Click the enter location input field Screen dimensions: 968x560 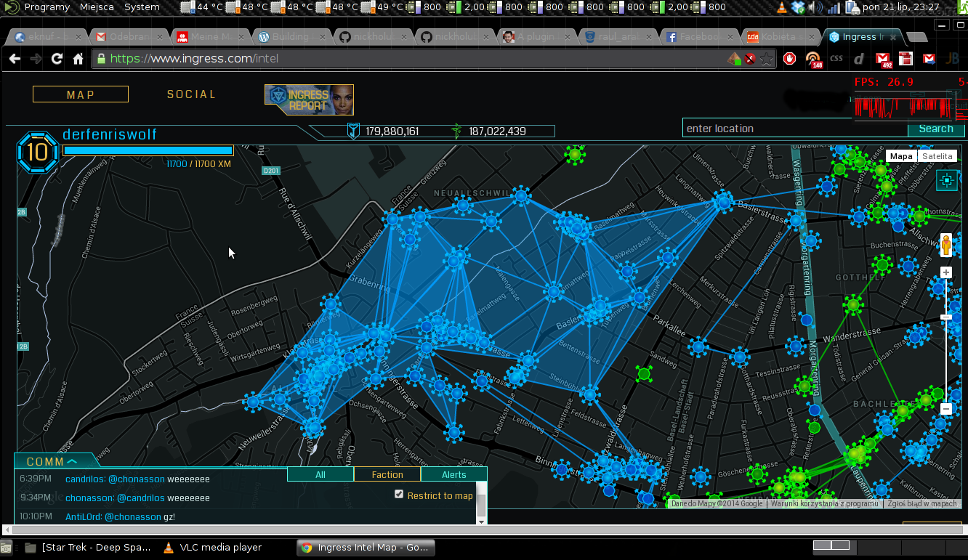pos(794,129)
